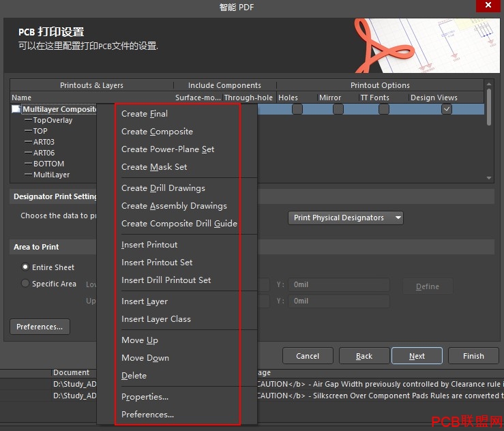Click the TT Fonts column header
Screen dimensions: 504x431
375,98
